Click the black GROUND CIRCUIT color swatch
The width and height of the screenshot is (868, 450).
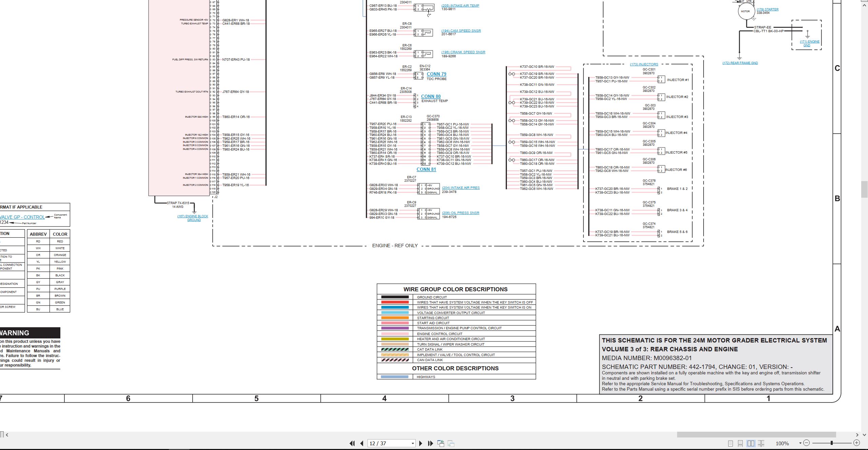[x=395, y=297]
